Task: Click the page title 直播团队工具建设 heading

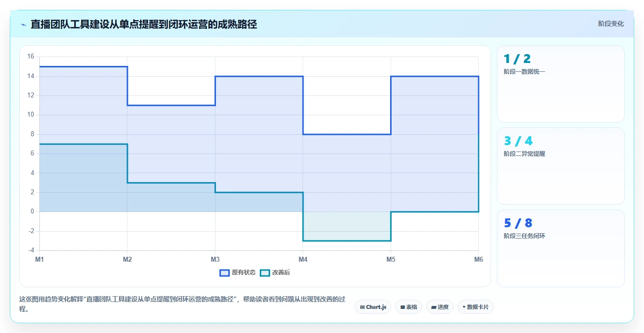Action: [144, 24]
